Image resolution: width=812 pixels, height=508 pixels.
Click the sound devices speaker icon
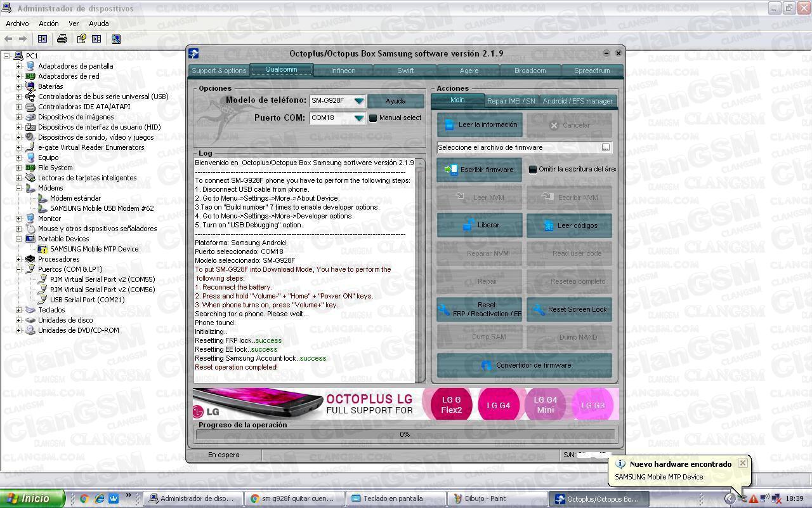[30, 137]
